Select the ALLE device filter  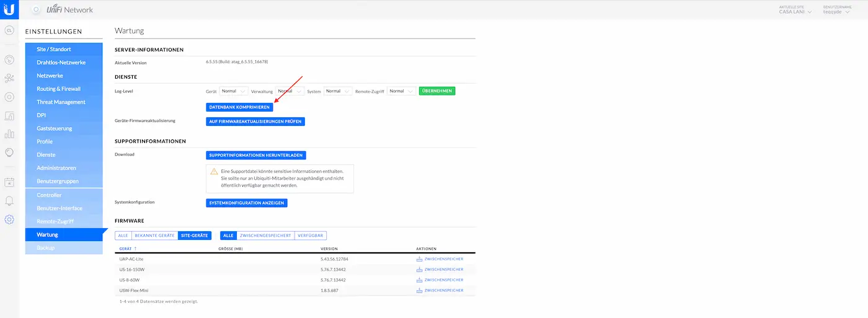123,236
